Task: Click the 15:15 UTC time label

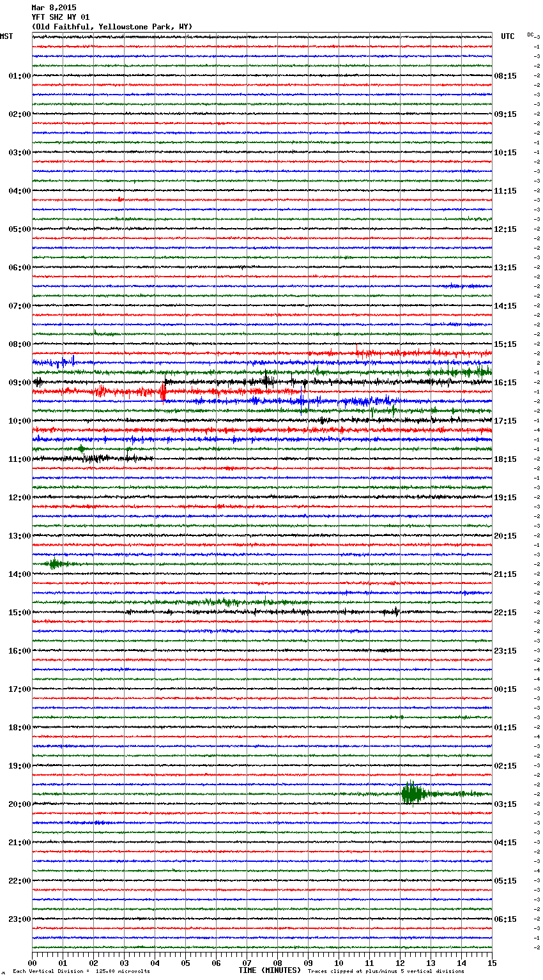Action: [505, 344]
